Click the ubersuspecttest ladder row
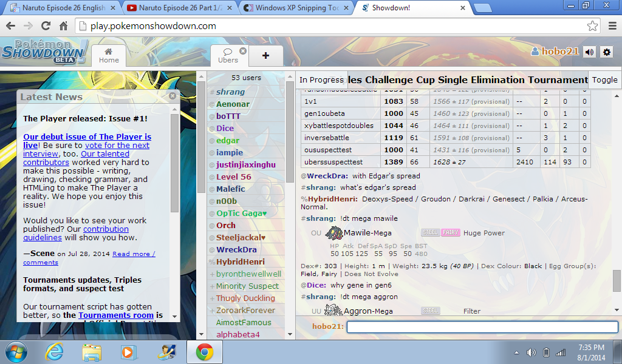This screenshot has width=622, height=364. [x=446, y=162]
